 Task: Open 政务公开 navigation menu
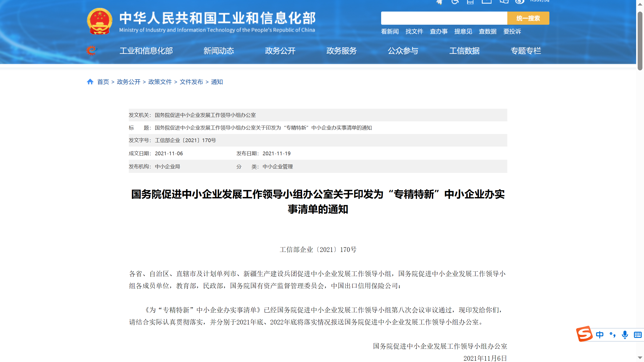tap(280, 51)
